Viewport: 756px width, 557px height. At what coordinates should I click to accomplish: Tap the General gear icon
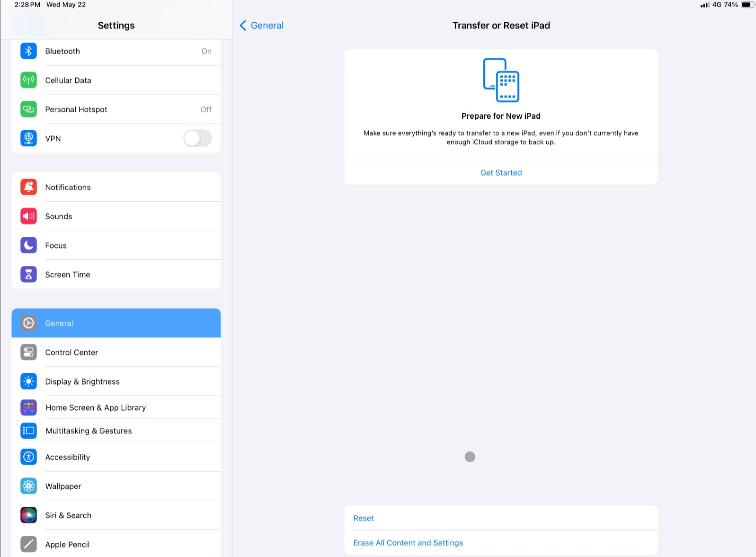point(28,323)
